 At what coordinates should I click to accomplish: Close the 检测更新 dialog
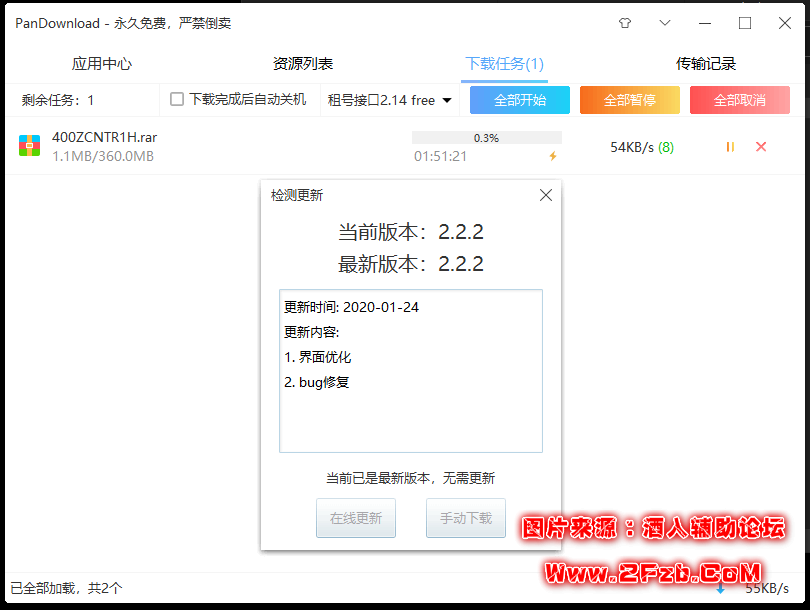pyautogui.click(x=546, y=195)
